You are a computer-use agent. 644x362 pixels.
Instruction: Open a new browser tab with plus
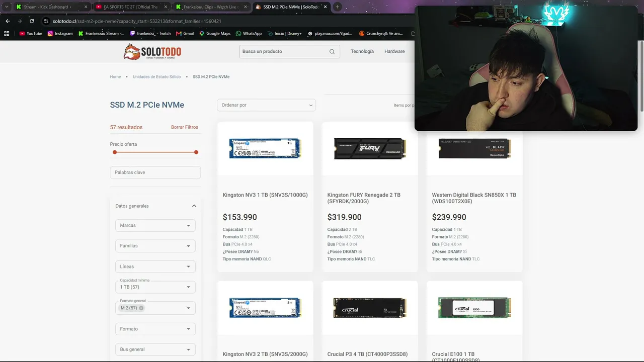tap(337, 7)
